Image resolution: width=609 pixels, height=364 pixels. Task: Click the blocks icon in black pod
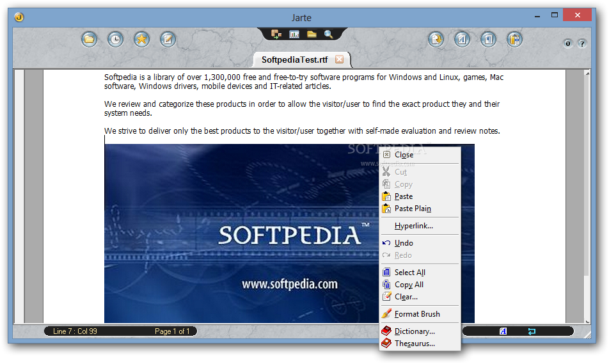276,34
